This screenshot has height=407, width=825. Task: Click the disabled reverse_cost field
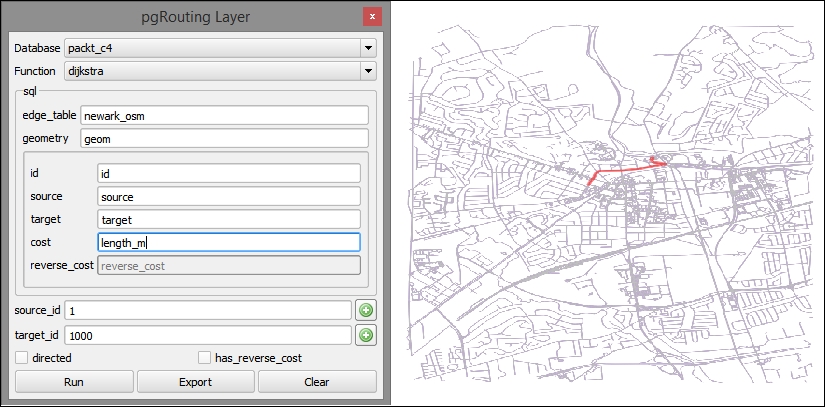tap(229, 266)
